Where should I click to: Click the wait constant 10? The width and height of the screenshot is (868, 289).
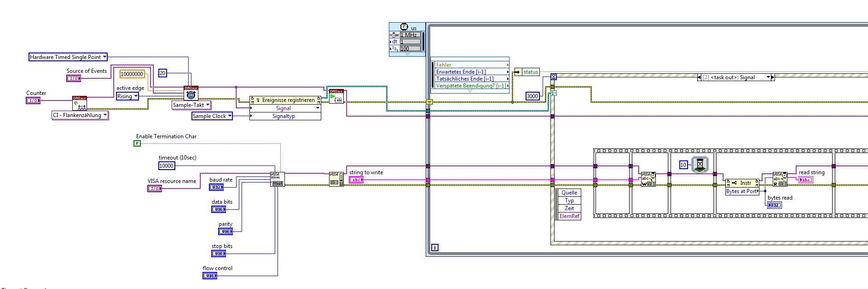[683, 165]
